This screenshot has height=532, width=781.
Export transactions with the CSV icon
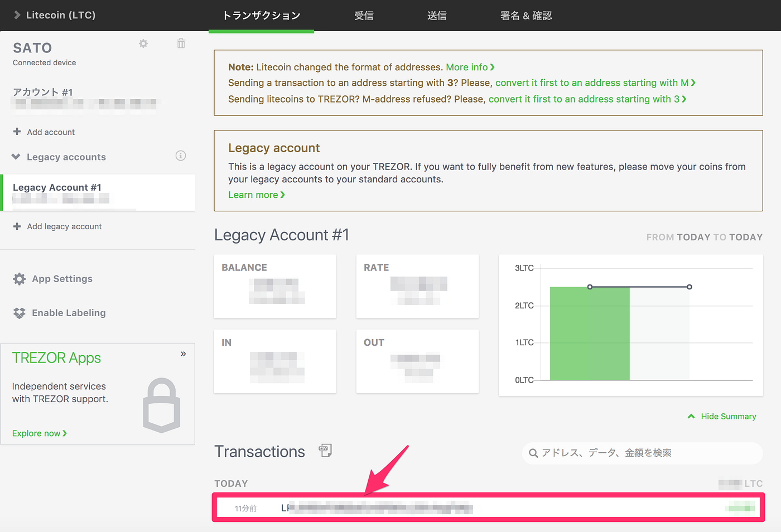click(325, 451)
